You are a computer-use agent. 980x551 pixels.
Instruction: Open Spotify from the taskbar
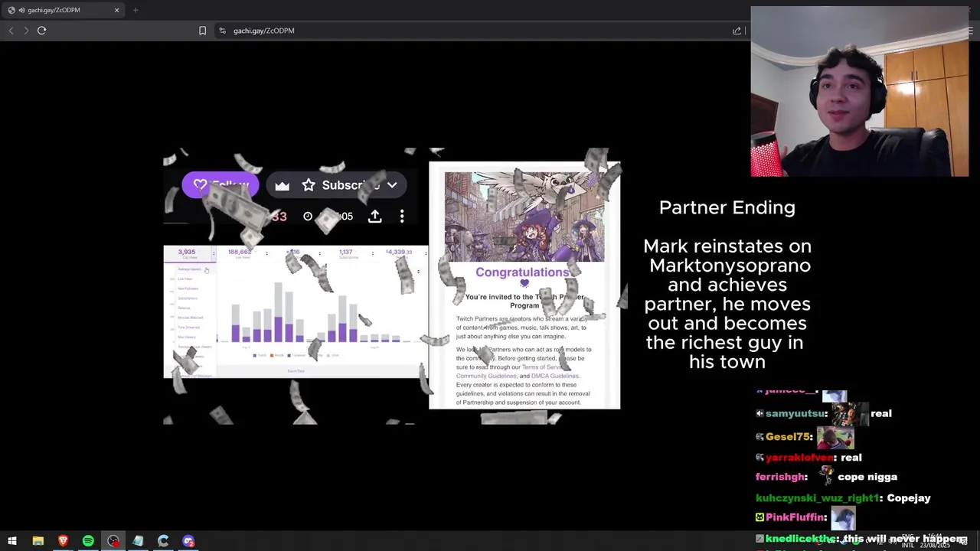tap(88, 541)
